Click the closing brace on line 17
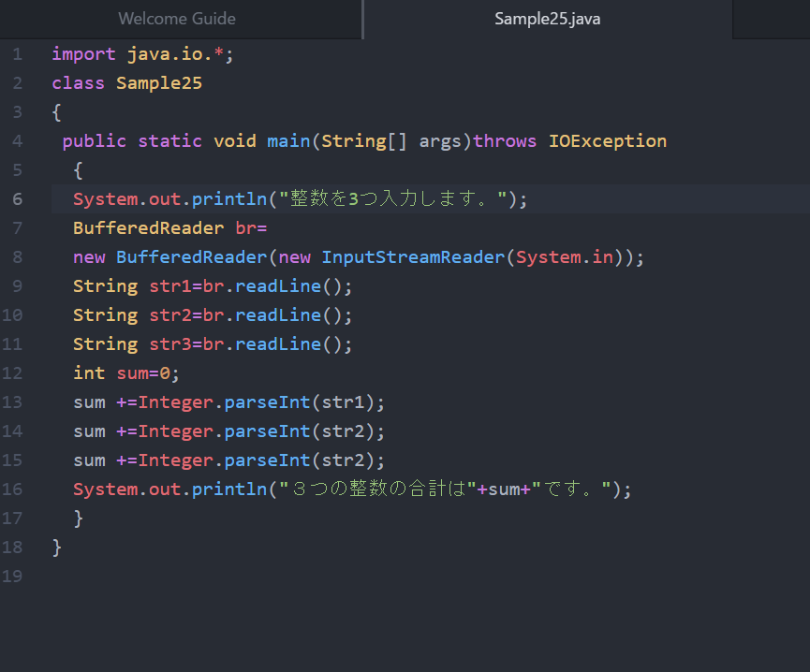This screenshot has width=810, height=672. (78, 518)
